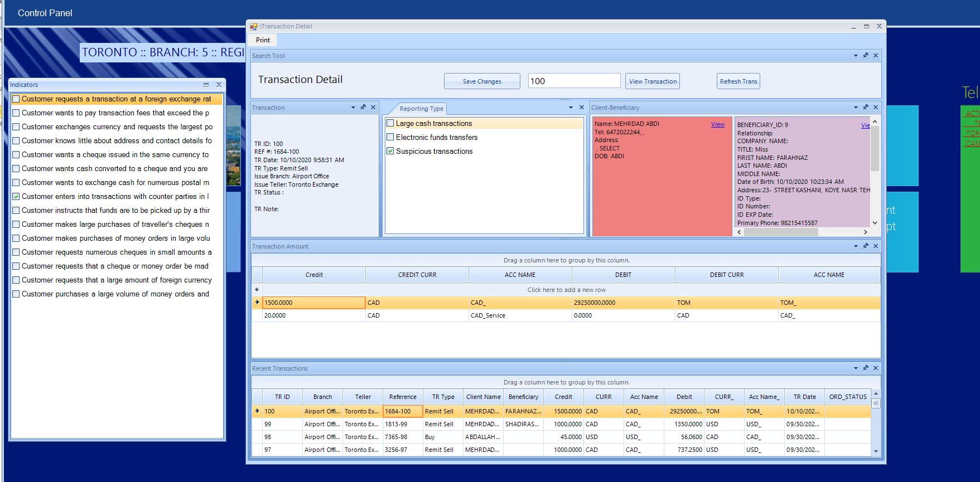980x482 pixels.
Task: Click the beneficiary details horizontal scrollbar
Action: (x=803, y=232)
